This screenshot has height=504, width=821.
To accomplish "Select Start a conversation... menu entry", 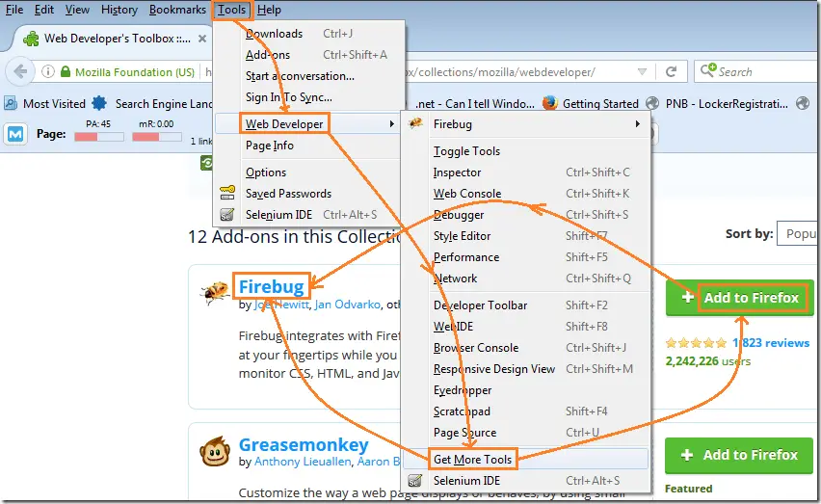I will [309, 76].
